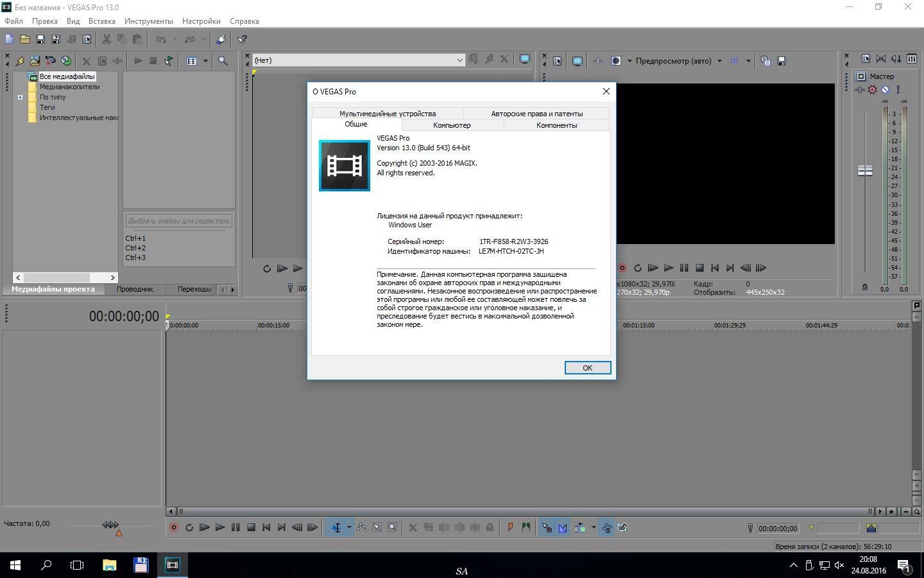Select the Медианакопители folder in media tree
Screen dimensions: 924x578
(69, 87)
